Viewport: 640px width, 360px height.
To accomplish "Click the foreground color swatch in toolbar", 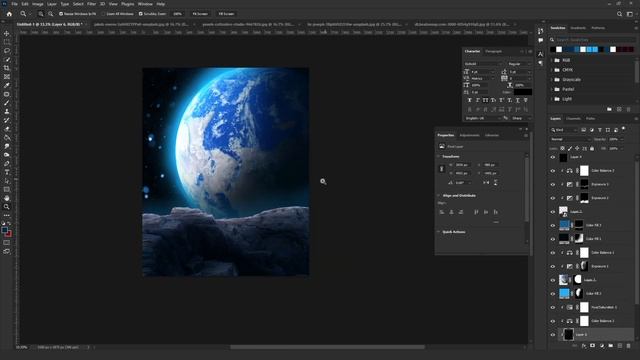I will (4, 230).
